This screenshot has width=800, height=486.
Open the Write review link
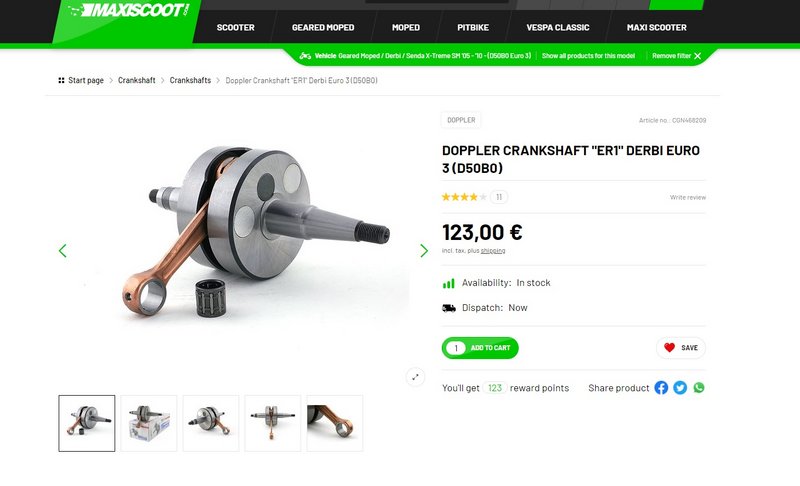click(x=688, y=197)
